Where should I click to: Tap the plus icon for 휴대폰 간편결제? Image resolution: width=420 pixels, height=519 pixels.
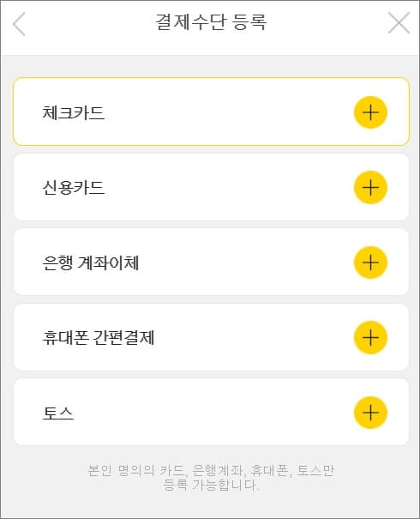pyautogui.click(x=370, y=338)
